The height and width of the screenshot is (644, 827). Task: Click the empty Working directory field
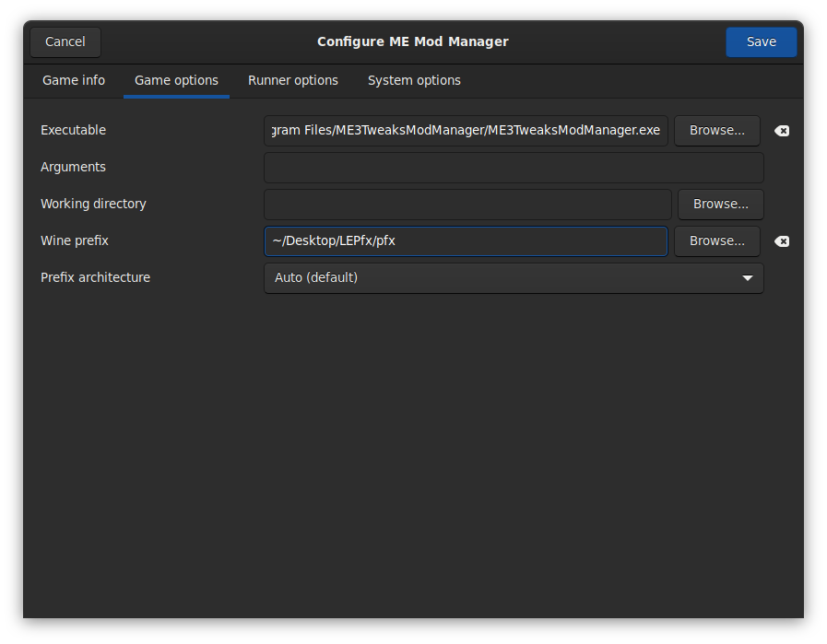coord(467,205)
